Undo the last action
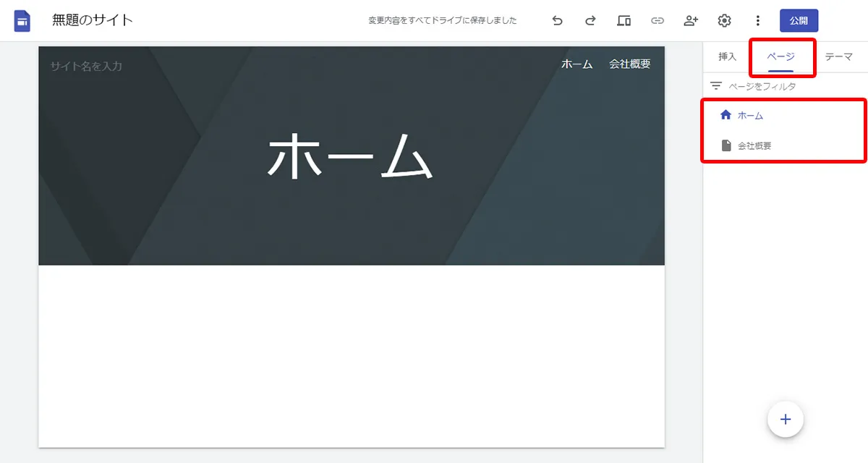 coord(557,21)
